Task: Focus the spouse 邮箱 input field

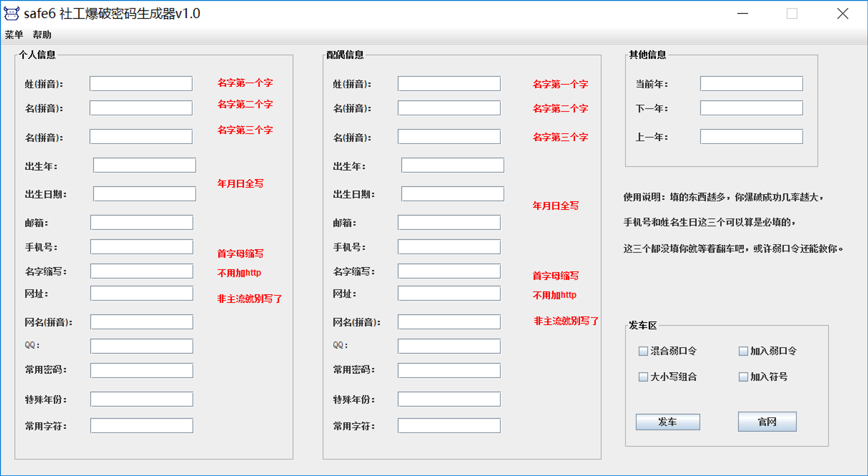Action: pyautogui.click(x=449, y=223)
